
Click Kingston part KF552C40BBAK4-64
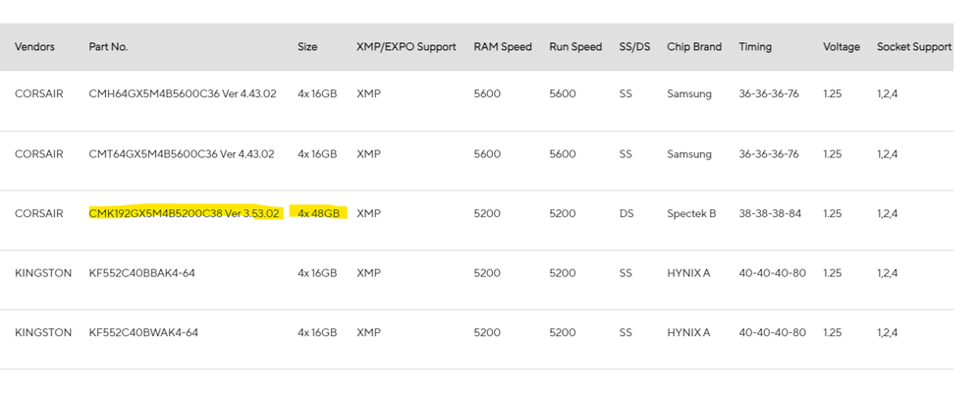pos(141,273)
